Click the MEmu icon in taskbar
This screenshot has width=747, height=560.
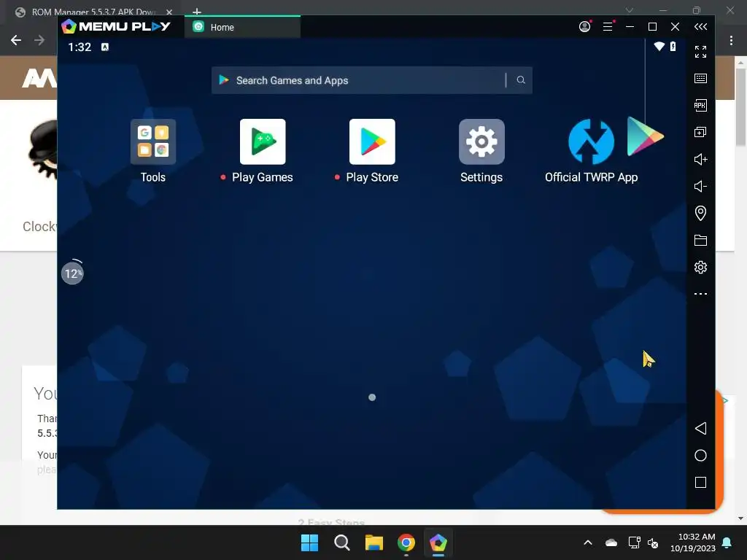tap(438, 542)
